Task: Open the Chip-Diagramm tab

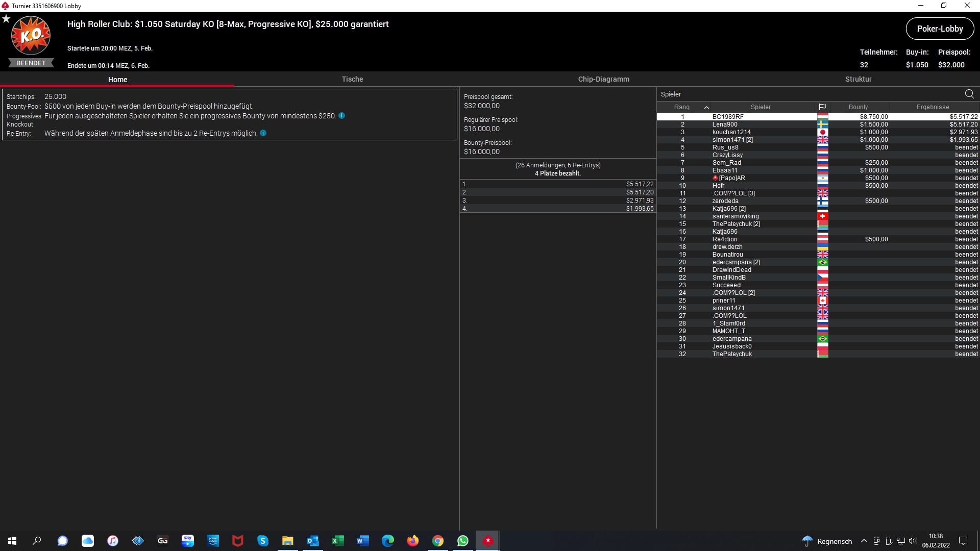Action: (603, 79)
